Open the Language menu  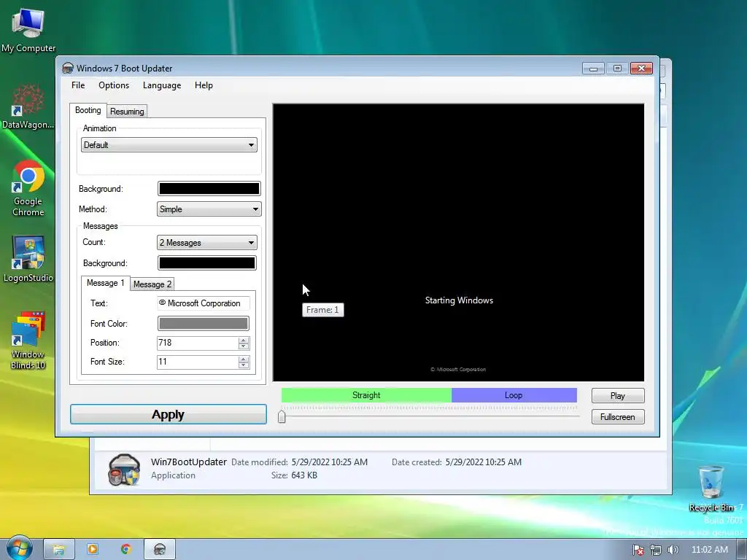point(162,85)
